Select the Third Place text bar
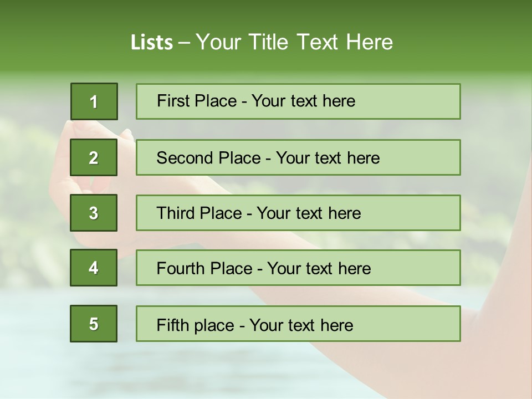 pyautogui.click(x=298, y=213)
